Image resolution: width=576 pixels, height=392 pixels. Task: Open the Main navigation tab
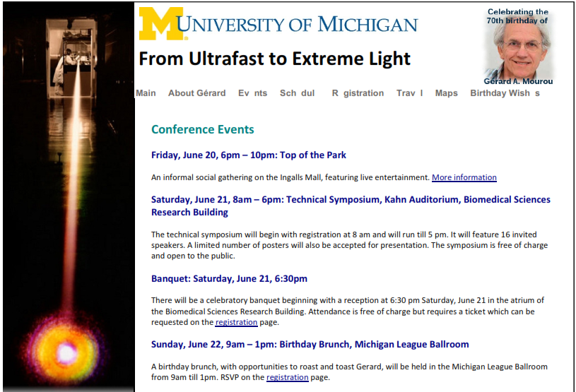click(146, 93)
